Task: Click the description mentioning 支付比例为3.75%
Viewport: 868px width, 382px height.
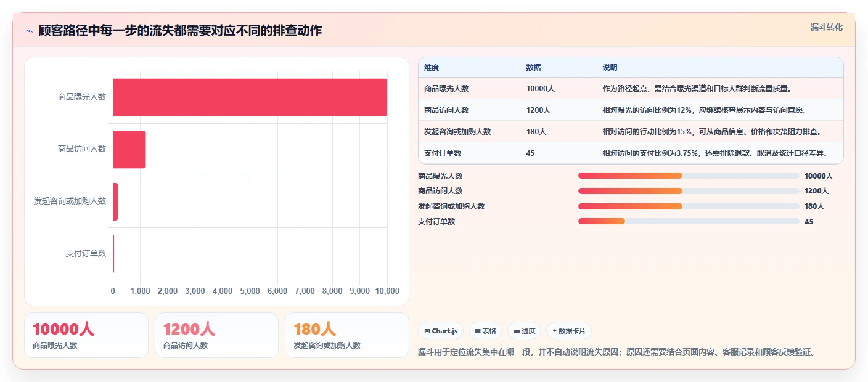Action: point(715,153)
